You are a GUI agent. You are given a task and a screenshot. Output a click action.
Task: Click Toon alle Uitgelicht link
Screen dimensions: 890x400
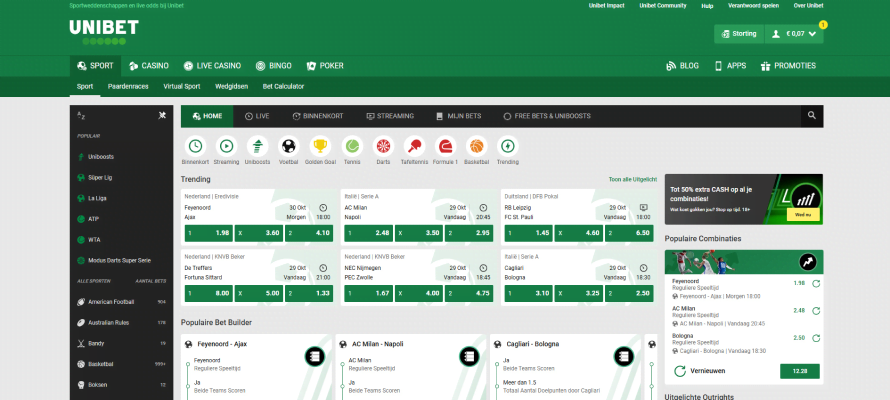pos(633,179)
